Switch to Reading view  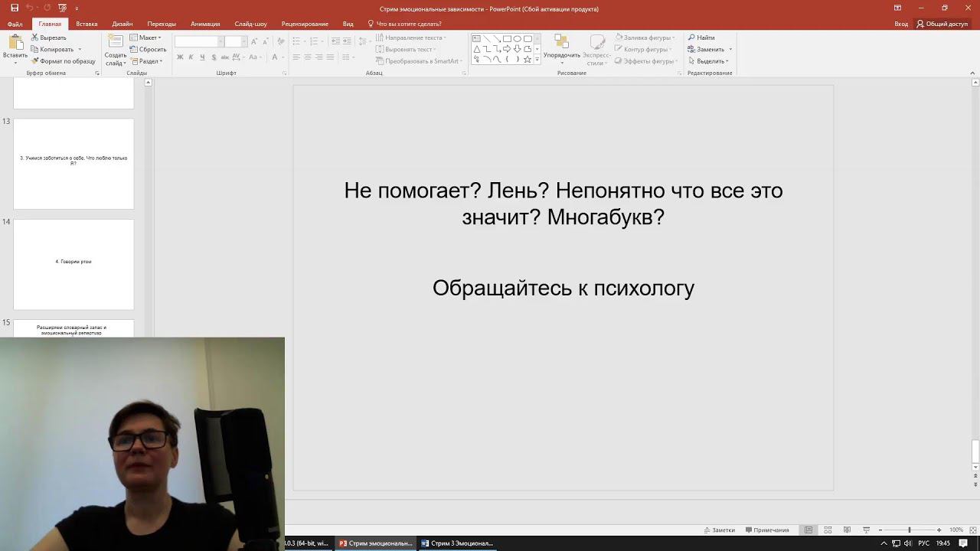[x=847, y=530]
